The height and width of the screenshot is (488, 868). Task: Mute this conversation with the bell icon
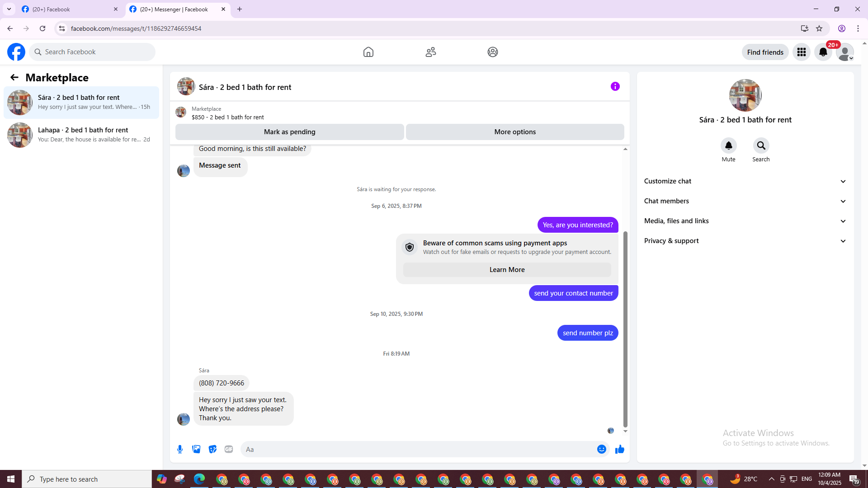pyautogui.click(x=729, y=145)
